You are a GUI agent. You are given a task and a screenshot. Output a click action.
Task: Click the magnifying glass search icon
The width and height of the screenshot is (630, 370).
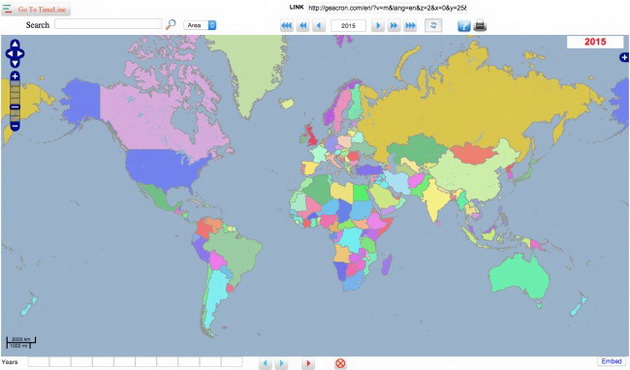(171, 24)
